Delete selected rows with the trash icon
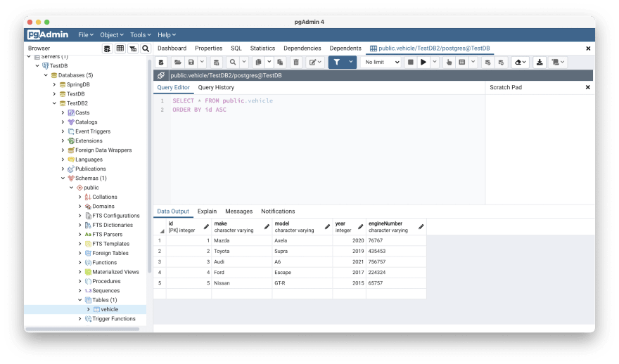This screenshot has height=364, width=619. point(296,63)
